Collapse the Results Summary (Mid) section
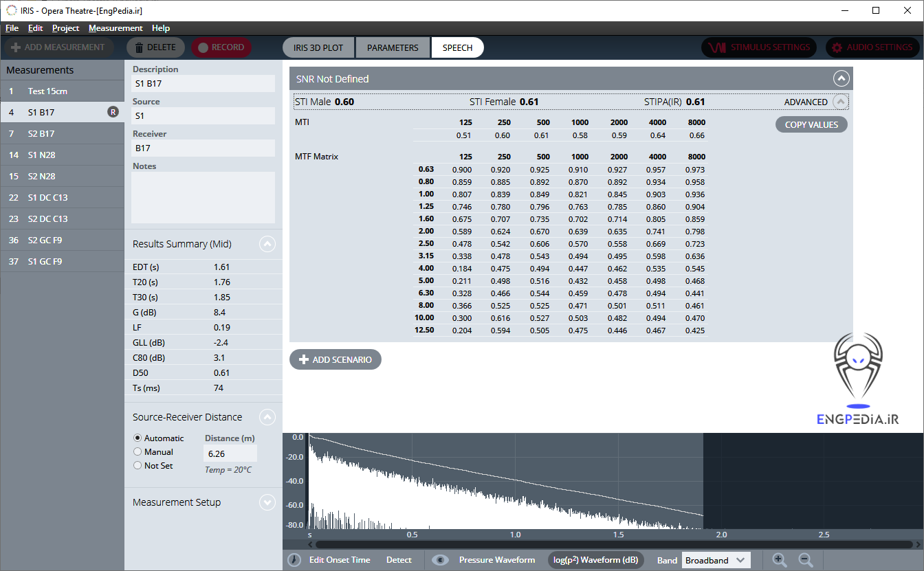 (x=267, y=244)
